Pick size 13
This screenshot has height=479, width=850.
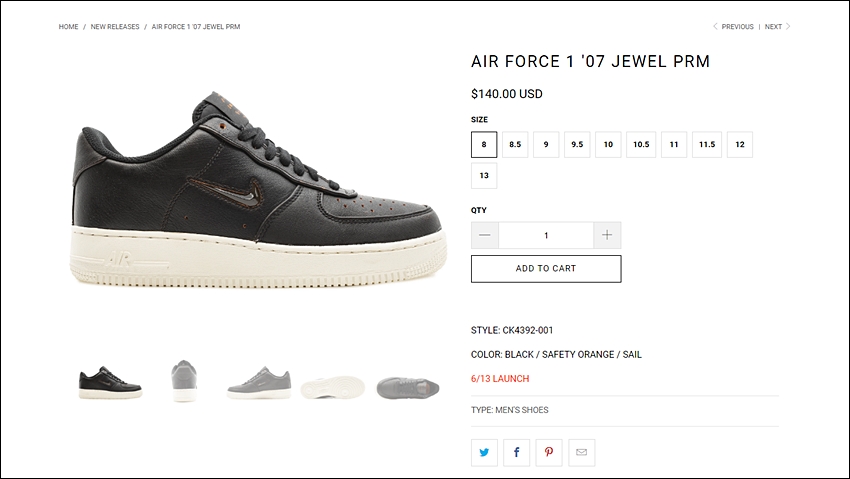click(x=484, y=176)
